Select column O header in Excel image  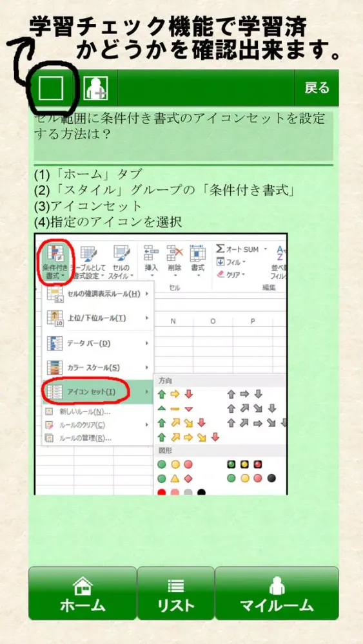pyautogui.click(x=213, y=321)
